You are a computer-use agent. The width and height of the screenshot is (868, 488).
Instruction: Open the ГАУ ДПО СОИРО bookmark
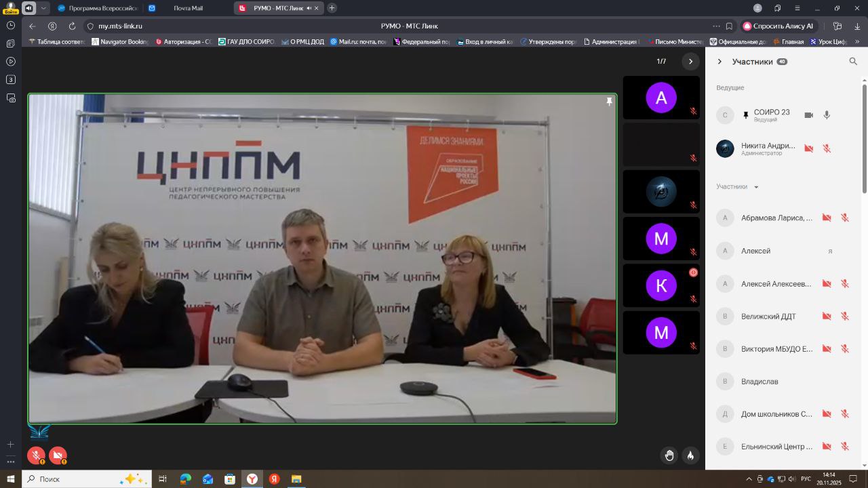[x=245, y=42]
